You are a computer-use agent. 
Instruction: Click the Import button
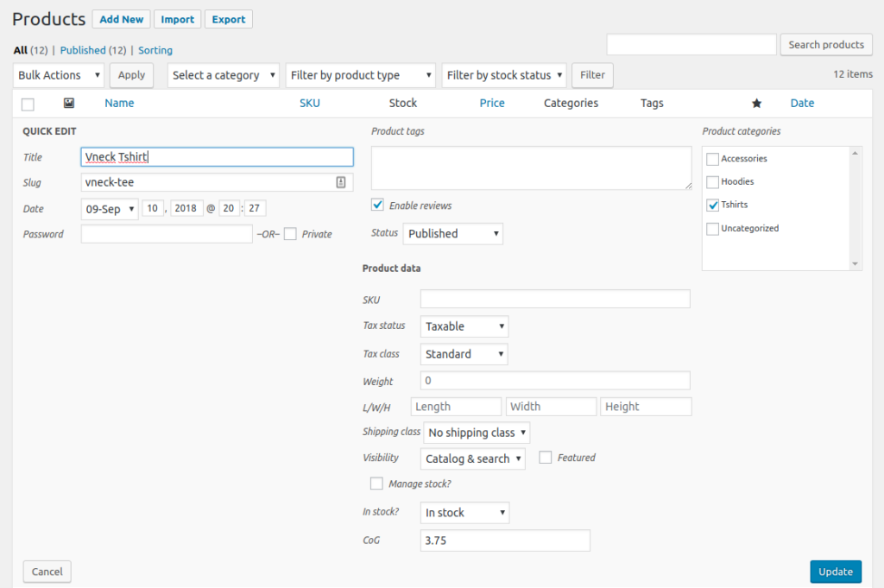coord(177,19)
